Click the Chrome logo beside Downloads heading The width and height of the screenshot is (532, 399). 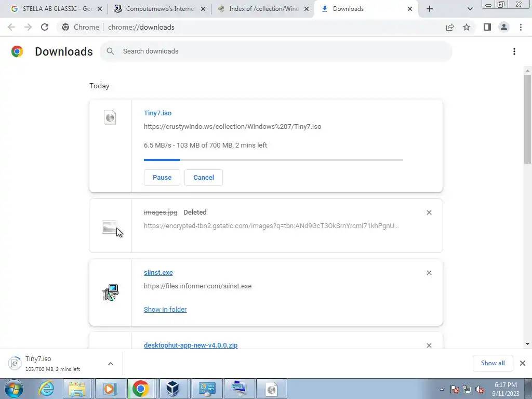[x=17, y=51]
